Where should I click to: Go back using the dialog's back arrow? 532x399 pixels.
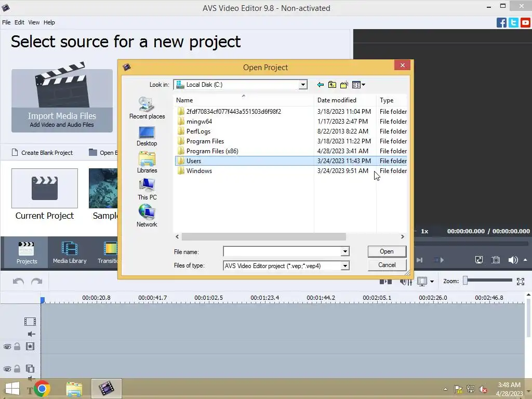click(x=320, y=85)
